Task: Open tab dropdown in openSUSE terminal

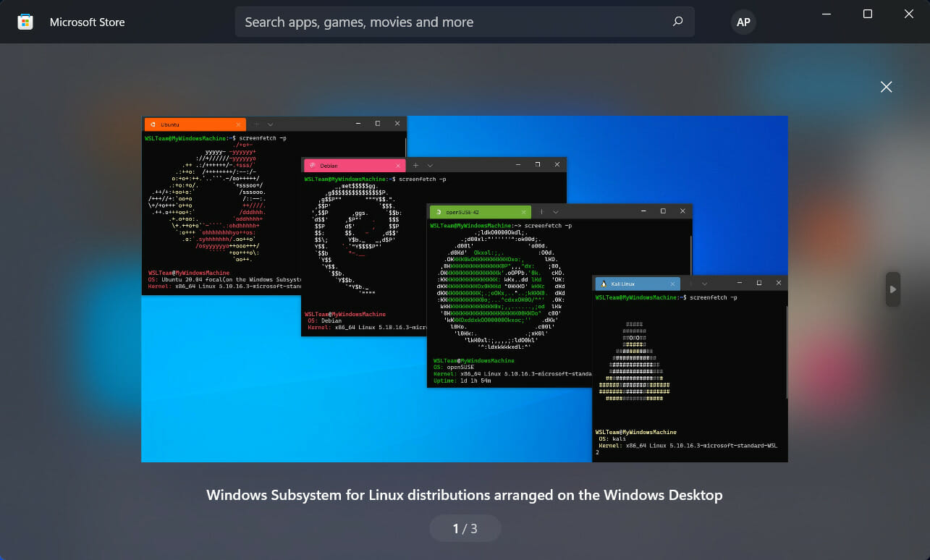Action: click(556, 212)
